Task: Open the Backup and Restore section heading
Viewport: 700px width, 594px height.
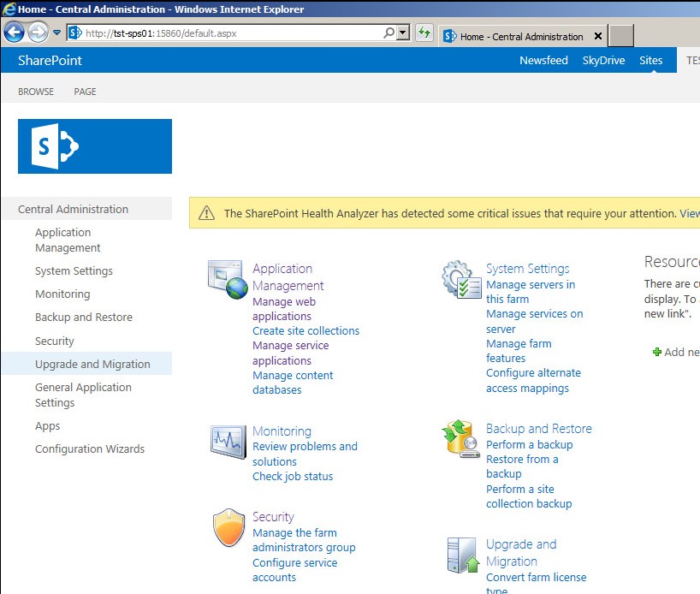Action: point(539,429)
